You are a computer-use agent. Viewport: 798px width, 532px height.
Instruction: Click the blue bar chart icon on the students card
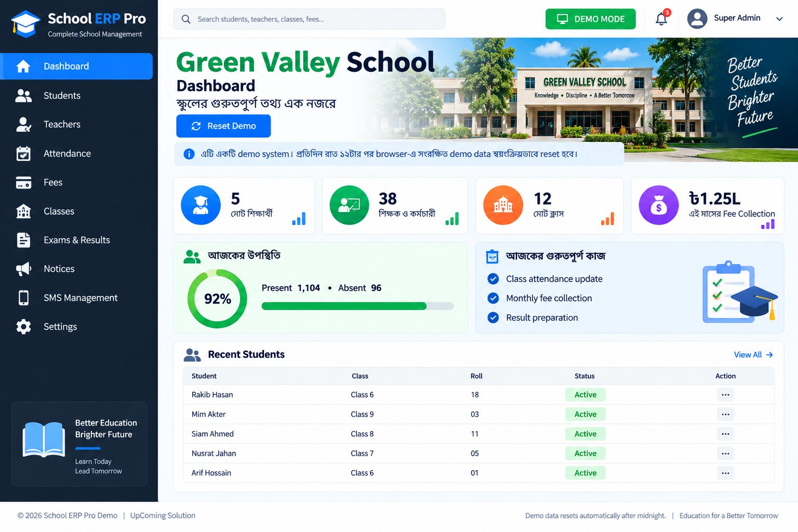click(x=299, y=219)
